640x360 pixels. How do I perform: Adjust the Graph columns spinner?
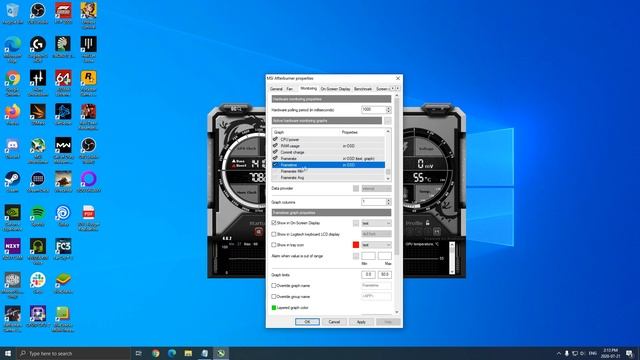click(389, 202)
